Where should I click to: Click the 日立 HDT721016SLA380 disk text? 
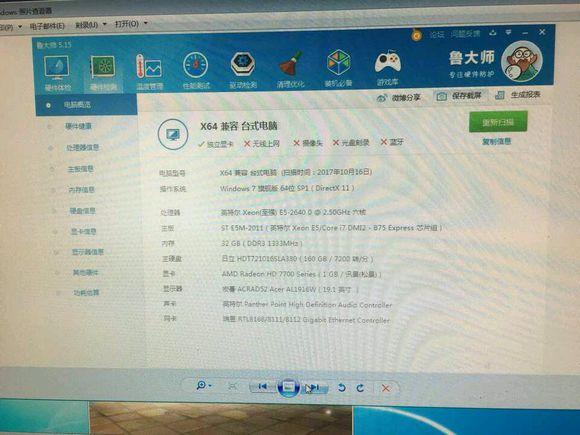coord(297,259)
